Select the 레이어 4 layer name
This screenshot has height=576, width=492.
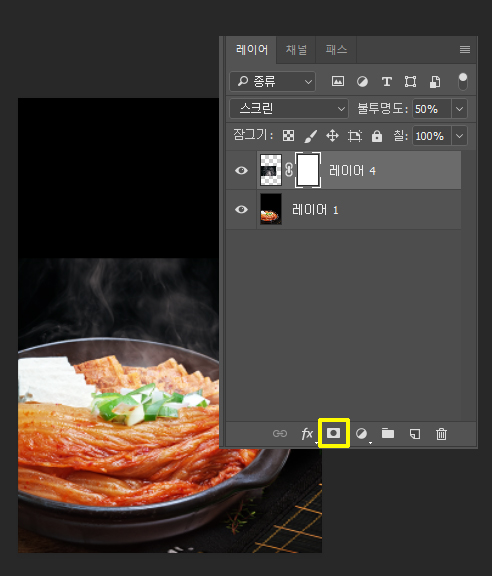[x=352, y=171]
